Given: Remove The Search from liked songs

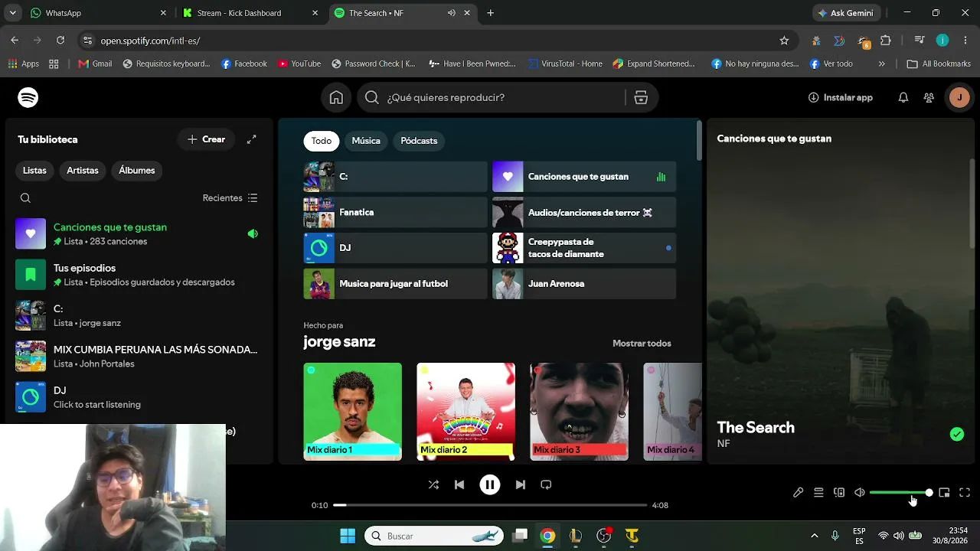Looking at the screenshot, I should pos(957,434).
